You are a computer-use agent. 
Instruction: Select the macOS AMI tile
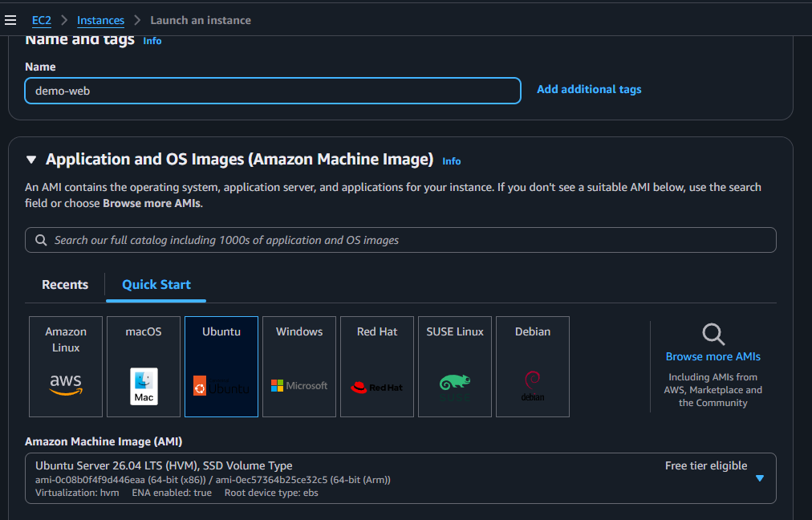(x=144, y=366)
